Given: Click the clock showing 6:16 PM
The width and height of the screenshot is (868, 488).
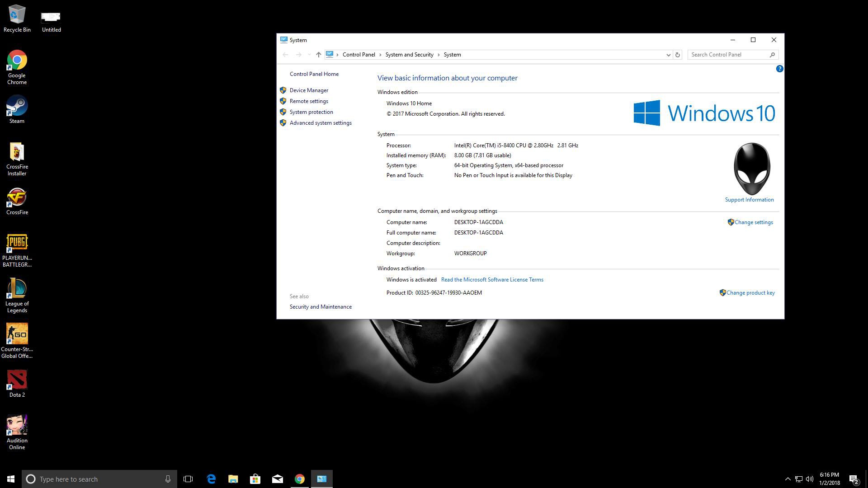Looking at the screenshot, I should tap(829, 479).
